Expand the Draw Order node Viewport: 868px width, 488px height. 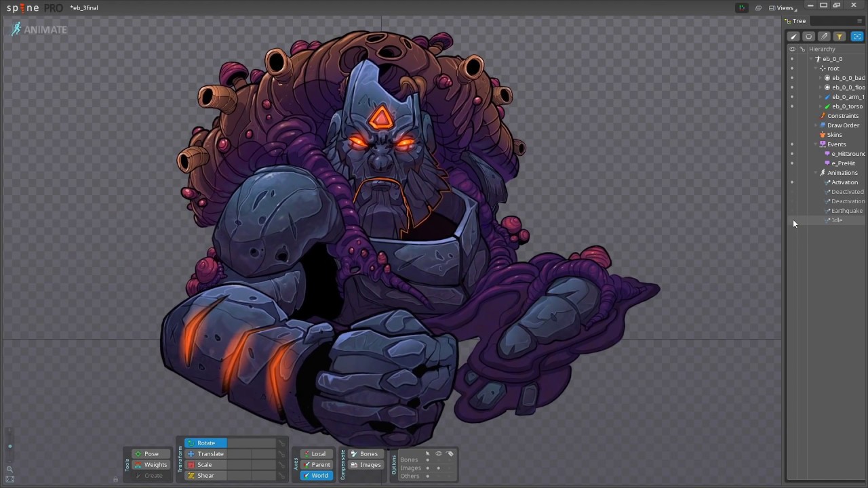pos(816,125)
